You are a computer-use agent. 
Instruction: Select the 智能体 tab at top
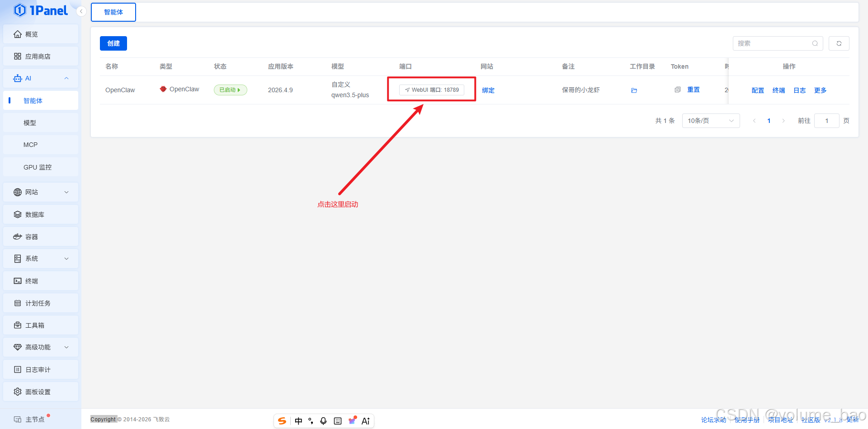[x=113, y=12]
